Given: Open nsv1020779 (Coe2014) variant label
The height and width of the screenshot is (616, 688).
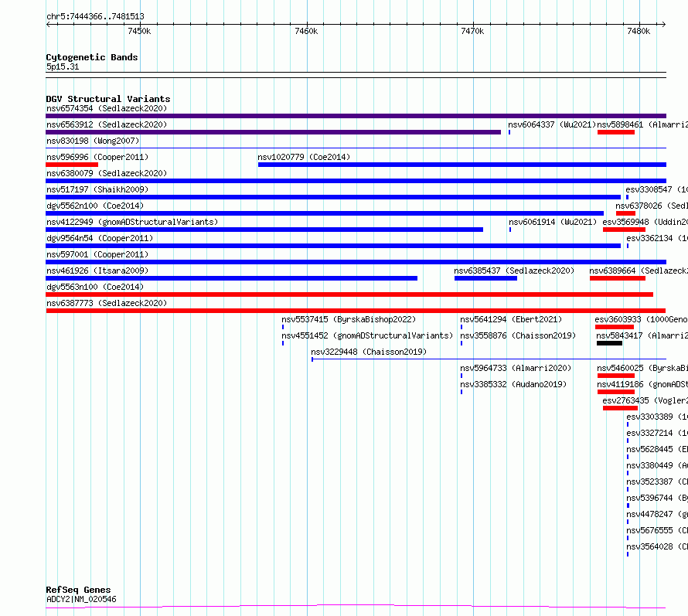Looking at the screenshot, I should [x=304, y=157].
